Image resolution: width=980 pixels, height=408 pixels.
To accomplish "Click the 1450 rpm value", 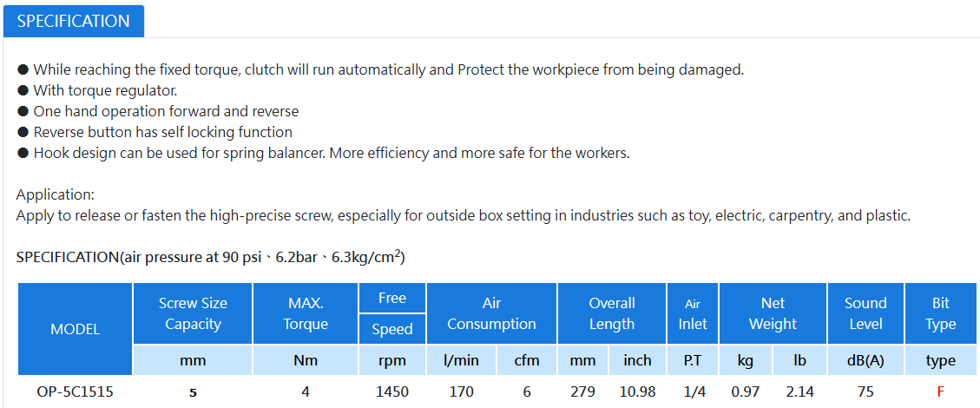I will tap(392, 392).
